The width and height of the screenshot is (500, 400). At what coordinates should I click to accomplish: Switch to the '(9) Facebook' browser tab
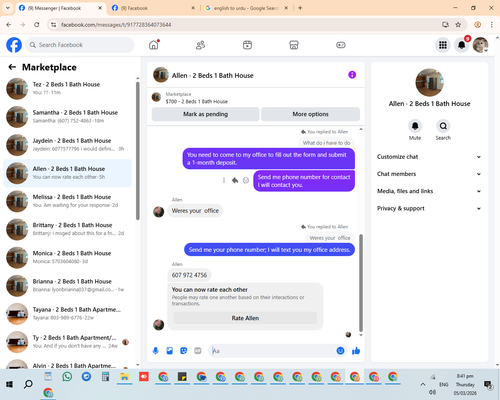tap(153, 8)
